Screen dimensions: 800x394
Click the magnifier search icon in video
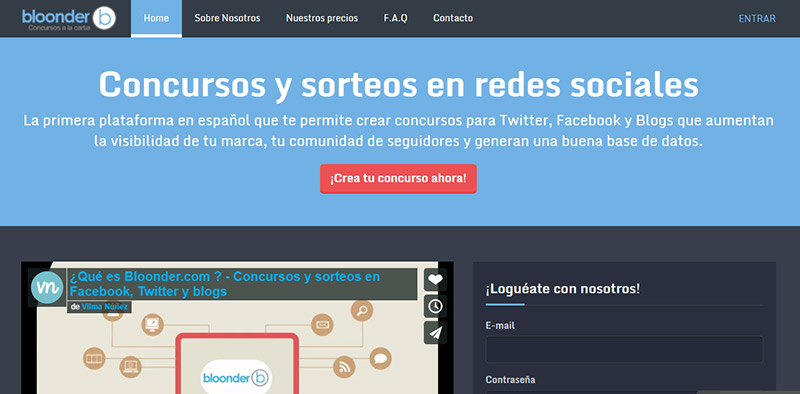[x=362, y=311]
